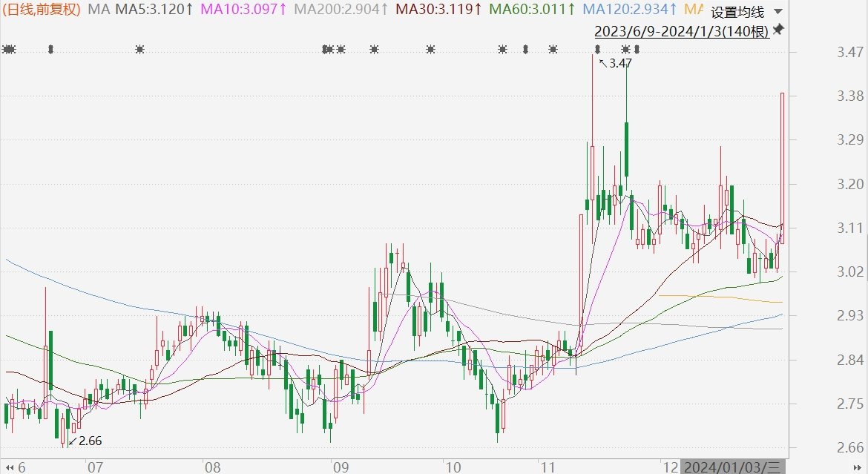868x474 pixels.
Task: Click the 2.93 price axis label
Action: click(849, 315)
